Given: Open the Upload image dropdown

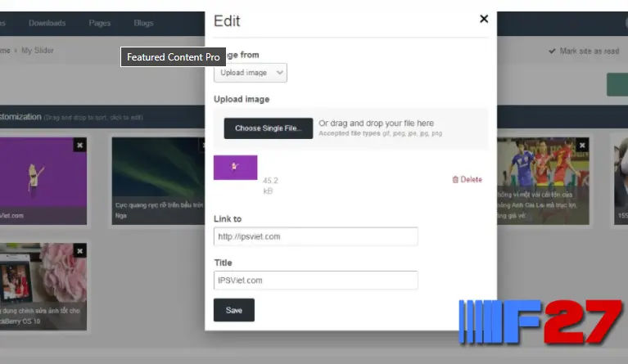Looking at the screenshot, I should click(x=251, y=73).
